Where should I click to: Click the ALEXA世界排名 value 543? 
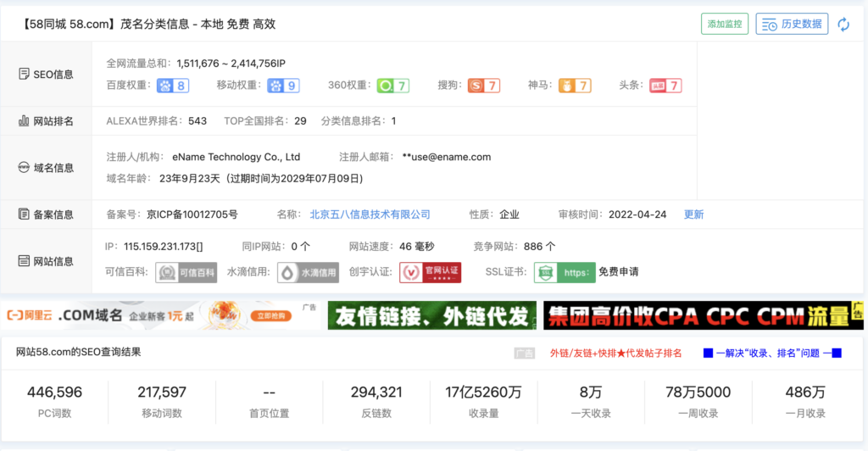coord(198,120)
